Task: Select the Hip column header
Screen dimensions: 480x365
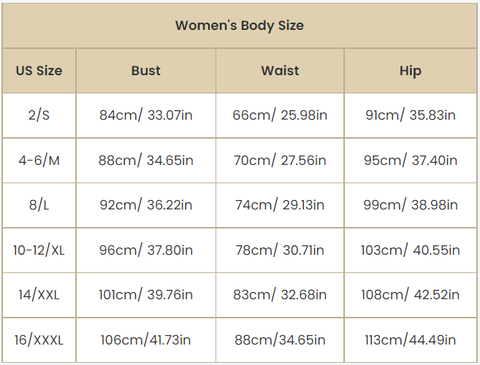Action: 410,71
